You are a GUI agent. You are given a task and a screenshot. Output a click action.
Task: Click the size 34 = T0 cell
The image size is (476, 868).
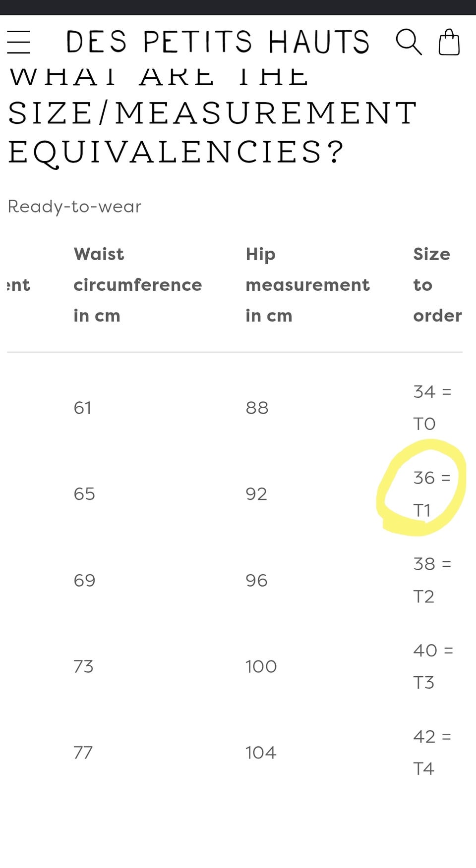(x=432, y=408)
